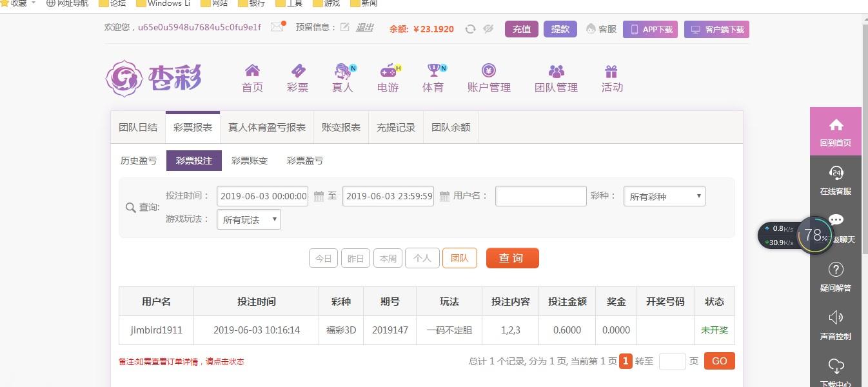Image resolution: width=868 pixels, height=387 pixels.
Task: Hide the balance with eye icon
Action: [488, 29]
